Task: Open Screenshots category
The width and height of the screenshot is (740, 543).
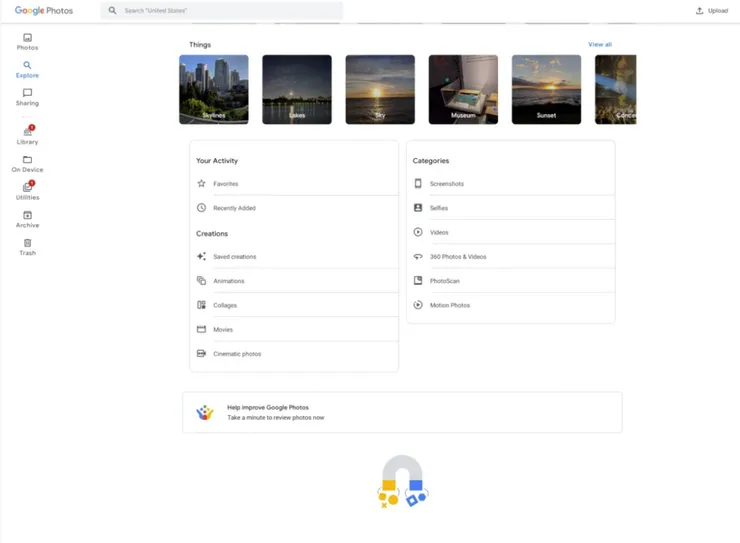Action: tap(511, 184)
